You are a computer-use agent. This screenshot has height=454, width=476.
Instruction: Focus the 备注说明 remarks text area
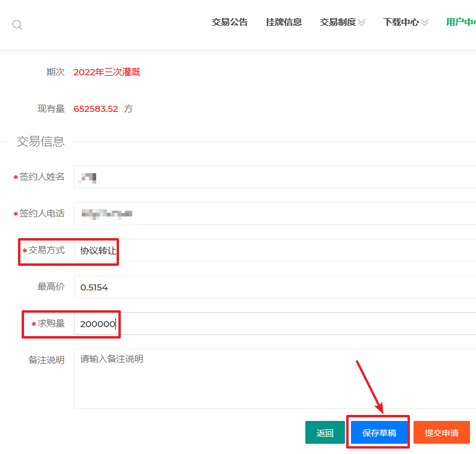pos(274,378)
